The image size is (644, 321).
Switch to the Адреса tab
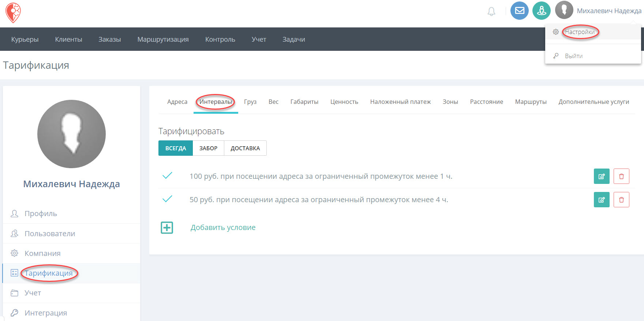click(x=177, y=102)
